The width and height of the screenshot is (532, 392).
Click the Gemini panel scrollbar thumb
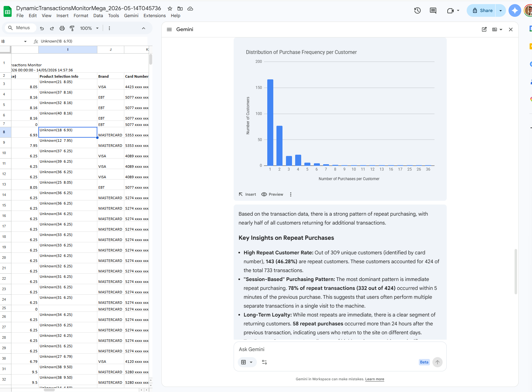(x=516, y=271)
